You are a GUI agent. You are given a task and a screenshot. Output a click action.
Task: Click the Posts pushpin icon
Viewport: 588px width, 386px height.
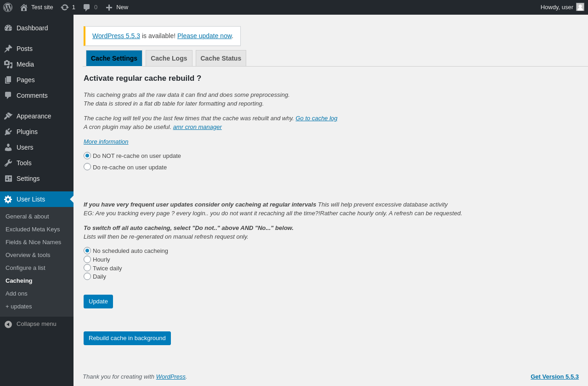(8, 49)
